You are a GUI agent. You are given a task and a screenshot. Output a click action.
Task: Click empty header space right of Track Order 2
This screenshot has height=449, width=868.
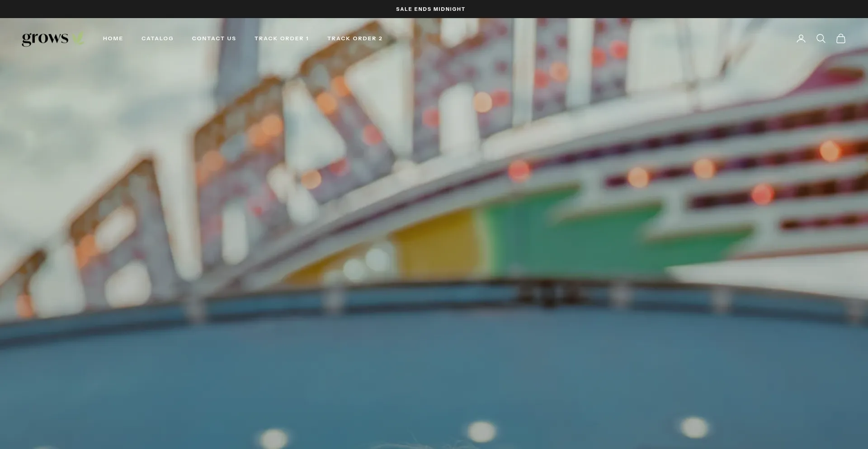pos(588,38)
